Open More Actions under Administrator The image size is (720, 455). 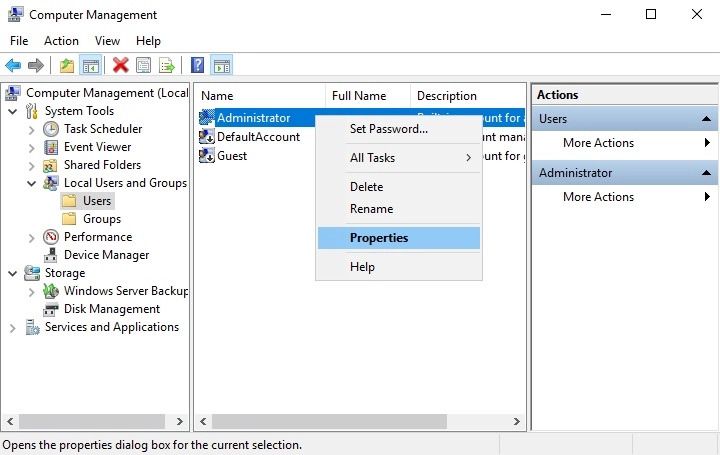624,197
